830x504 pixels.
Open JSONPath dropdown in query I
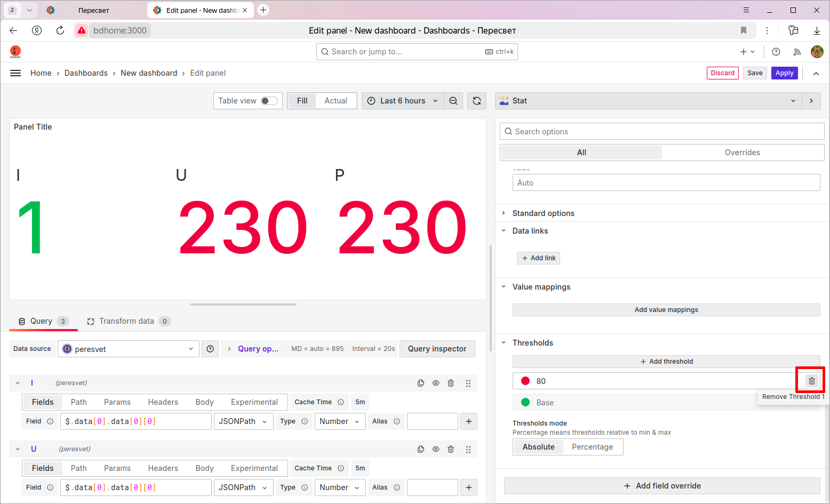(x=244, y=421)
